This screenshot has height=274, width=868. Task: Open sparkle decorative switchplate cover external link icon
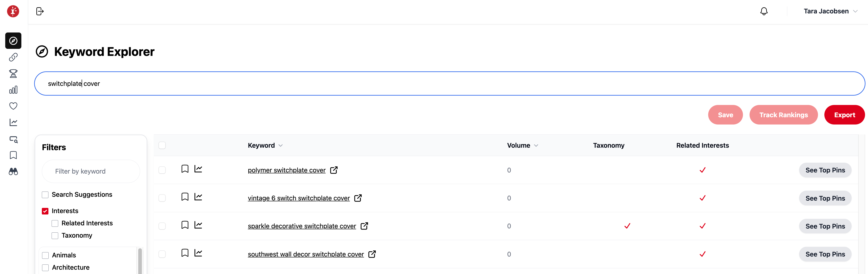point(364,226)
